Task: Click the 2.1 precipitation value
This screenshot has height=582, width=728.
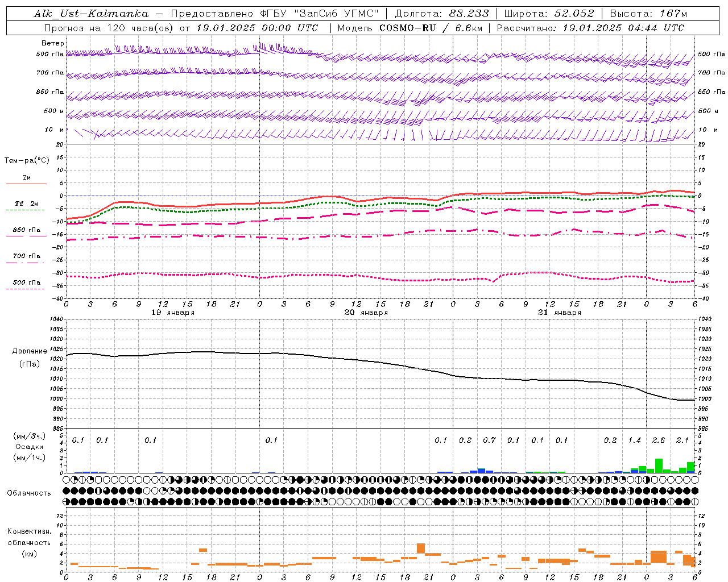Action: point(682,440)
